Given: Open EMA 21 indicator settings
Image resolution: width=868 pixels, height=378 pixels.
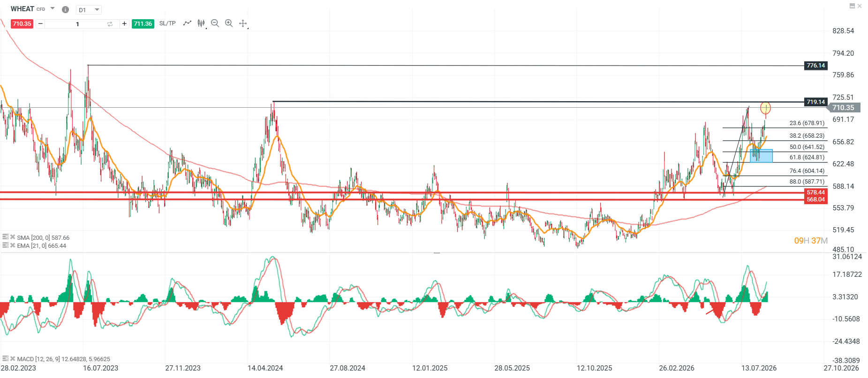Looking at the screenshot, I should pos(6,245).
